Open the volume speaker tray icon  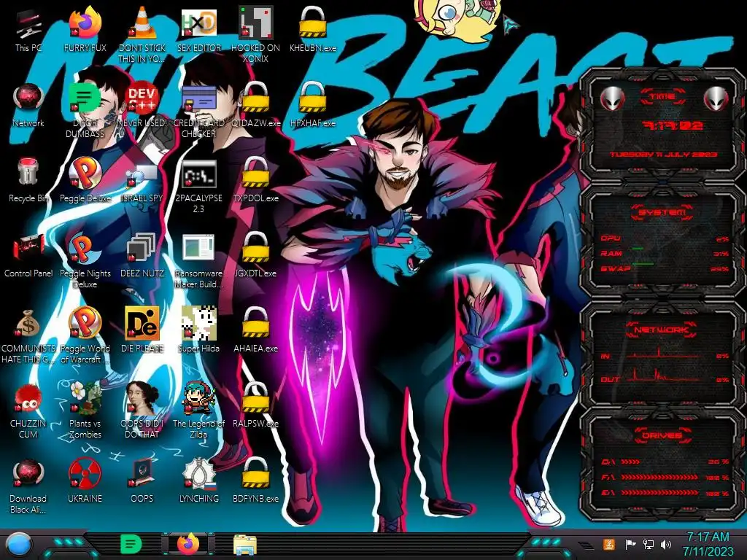pyautogui.click(x=666, y=544)
